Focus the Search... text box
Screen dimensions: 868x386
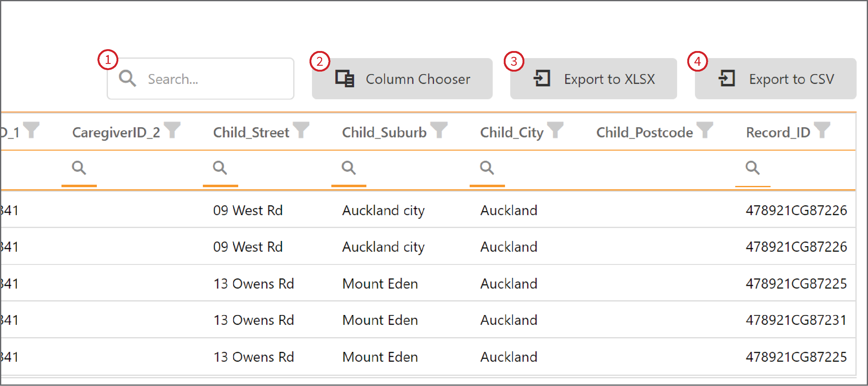pos(200,79)
